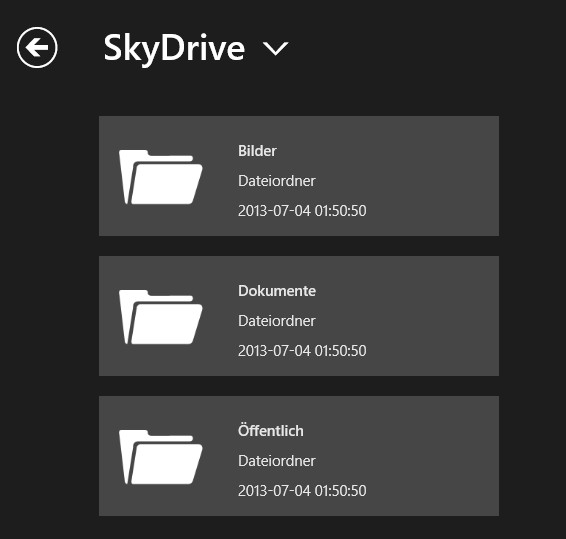The width and height of the screenshot is (566, 539).
Task: Click the SkyDrive title text
Action: 174,49
